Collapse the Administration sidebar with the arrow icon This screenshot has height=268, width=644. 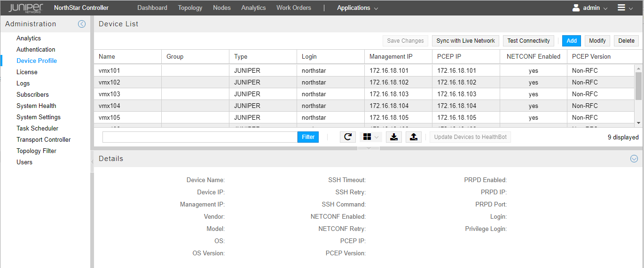[82, 24]
